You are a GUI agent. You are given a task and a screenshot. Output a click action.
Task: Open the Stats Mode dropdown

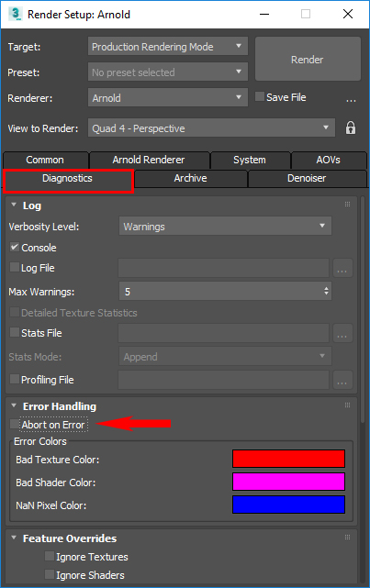tap(225, 356)
